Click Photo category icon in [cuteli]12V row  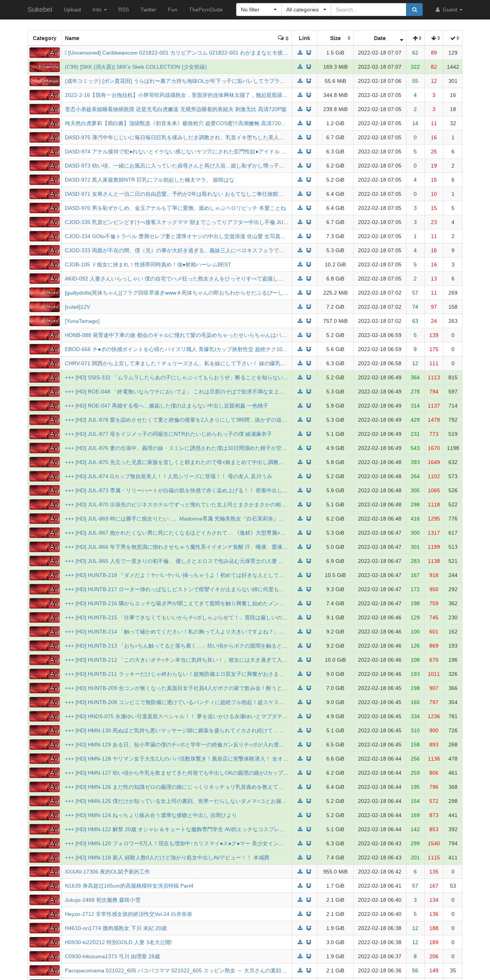pos(45,307)
